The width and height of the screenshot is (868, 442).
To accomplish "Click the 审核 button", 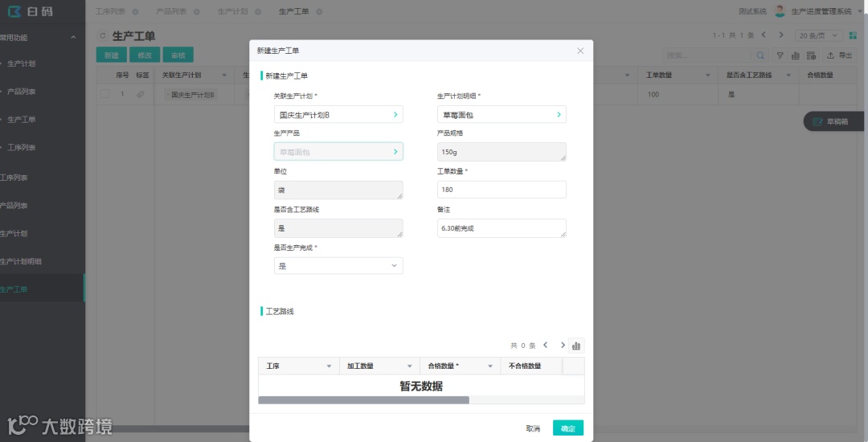I will coord(178,55).
